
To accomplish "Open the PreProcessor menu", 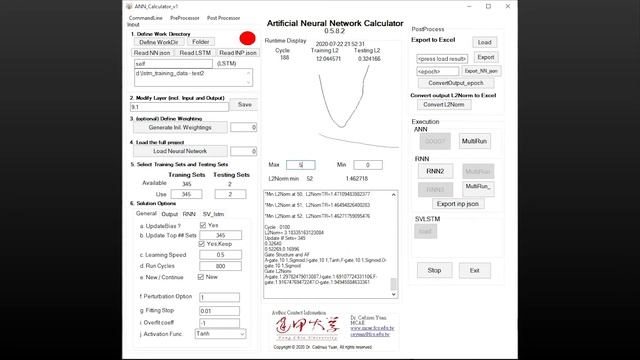I will click(x=184, y=18).
